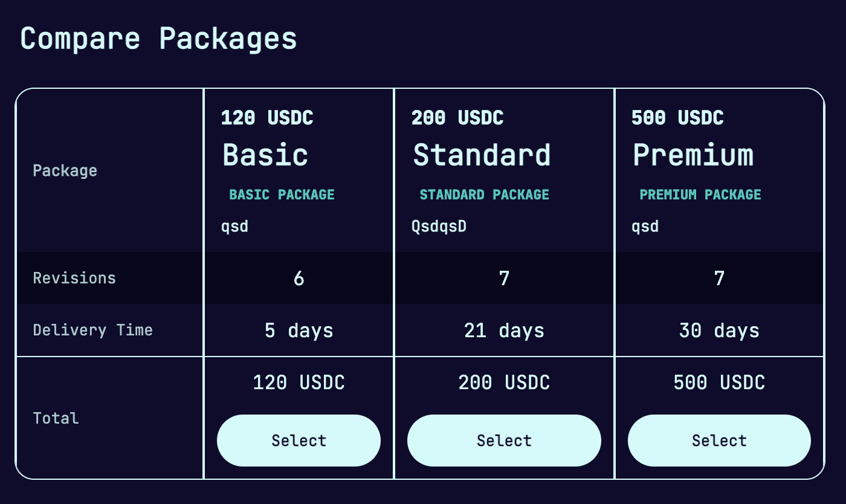Screen dimensions: 846x504
Task: Click the PREMIUM PACKAGE label
Action: 700,195
